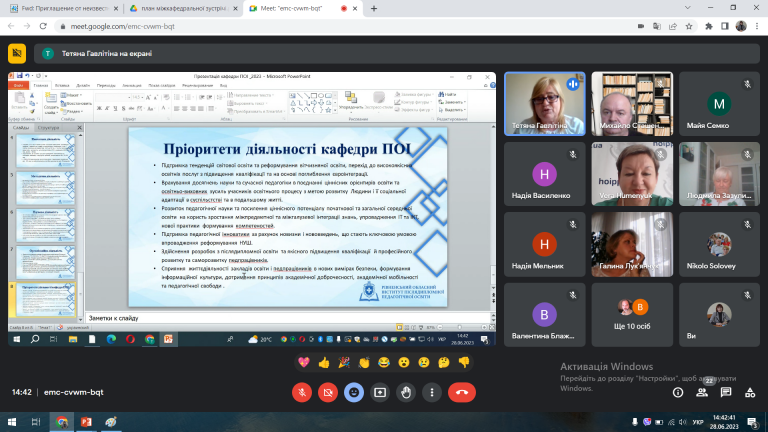Viewport: 768px width, 432px height.
Task: Click the address bar with meet.google.com URL
Action: click(343, 26)
